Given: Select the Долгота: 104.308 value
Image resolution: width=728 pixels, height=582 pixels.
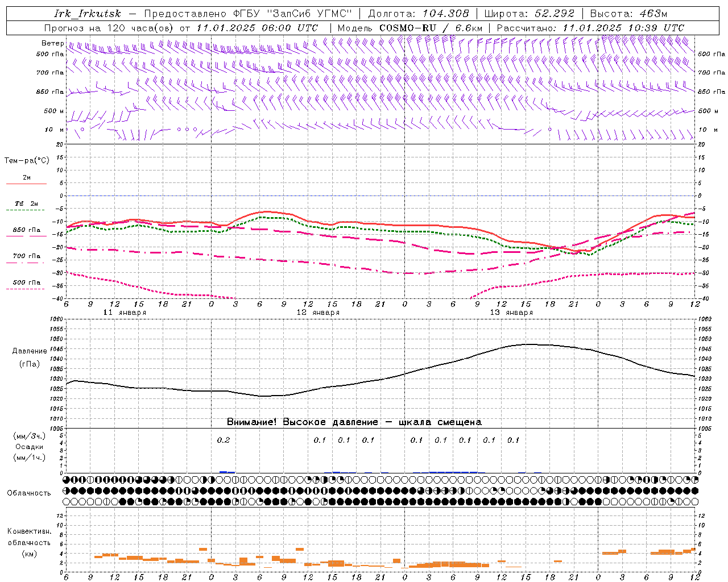Looking at the screenshot, I should click(x=419, y=14).
